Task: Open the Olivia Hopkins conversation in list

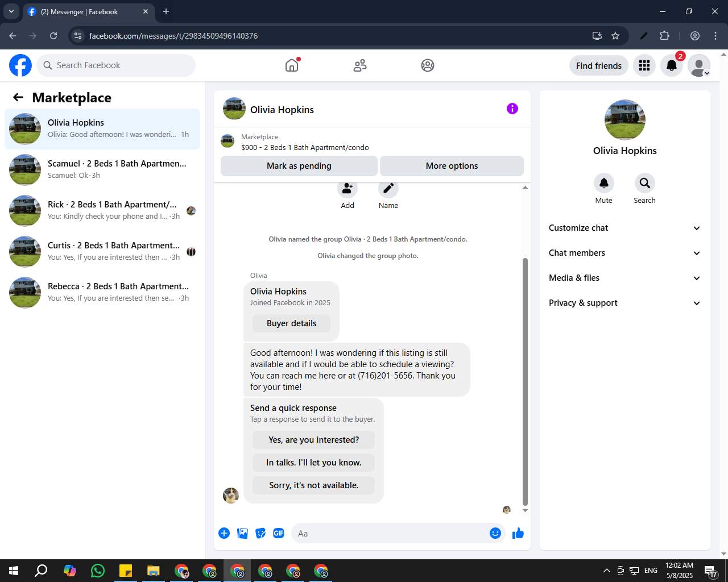Action: (102, 129)
